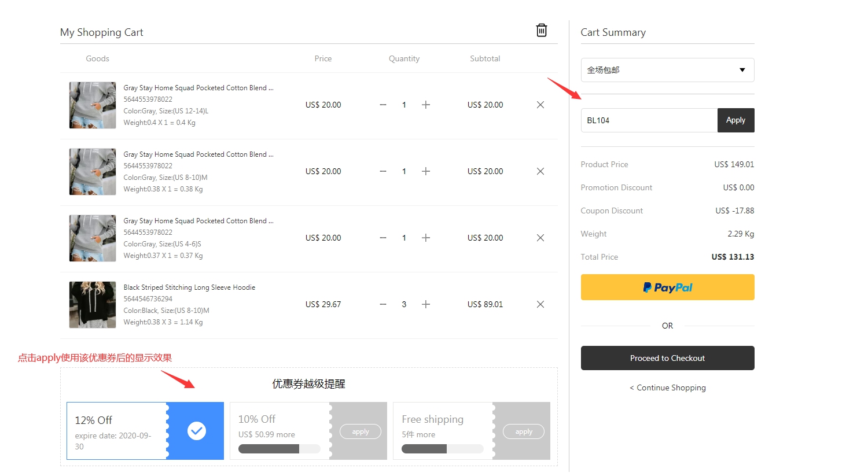Apply the 10% Off coupon
868x476 pixels.
coord(360,431)
